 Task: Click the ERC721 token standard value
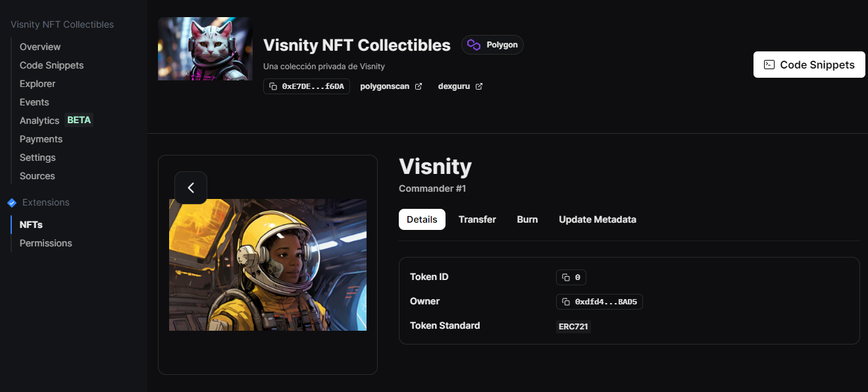(x=573, y=326)
